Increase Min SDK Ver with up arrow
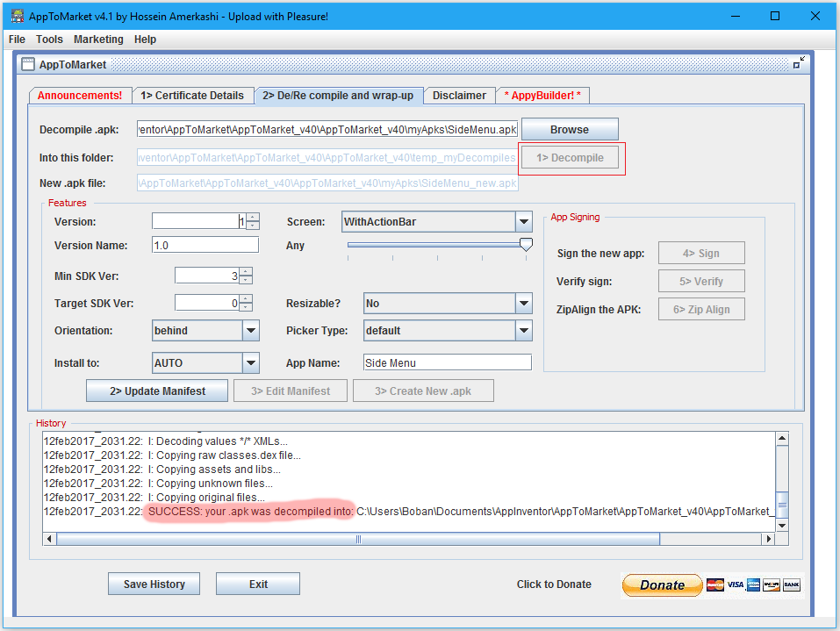 pyautogui.click(x=246, y=271)
